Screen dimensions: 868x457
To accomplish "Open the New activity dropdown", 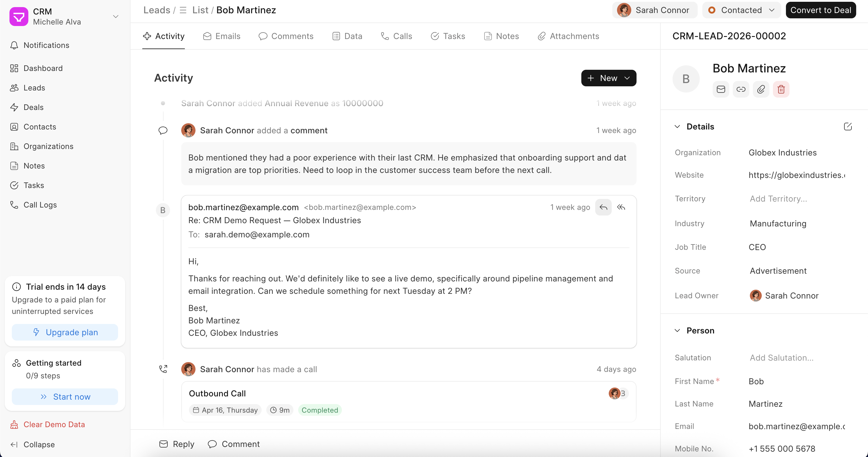I will 608,78.
